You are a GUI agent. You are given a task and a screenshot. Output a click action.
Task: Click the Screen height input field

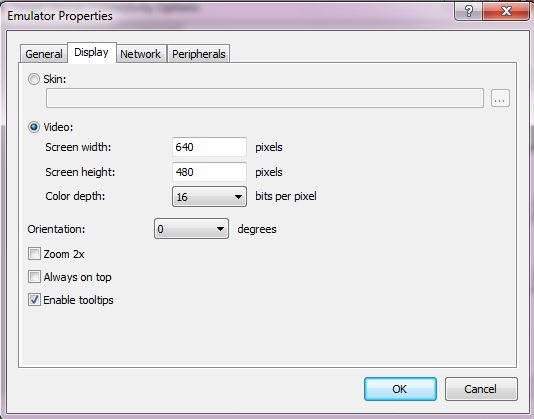pyautogui.click(x=209, y=172)
